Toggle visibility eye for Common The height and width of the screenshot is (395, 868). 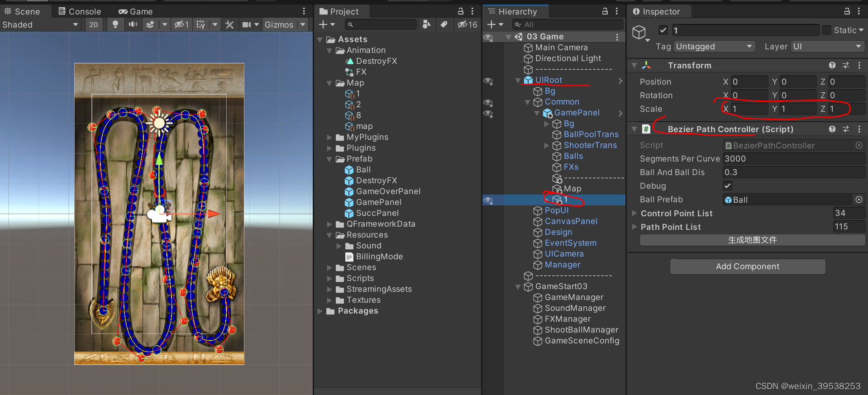[488, 103]
